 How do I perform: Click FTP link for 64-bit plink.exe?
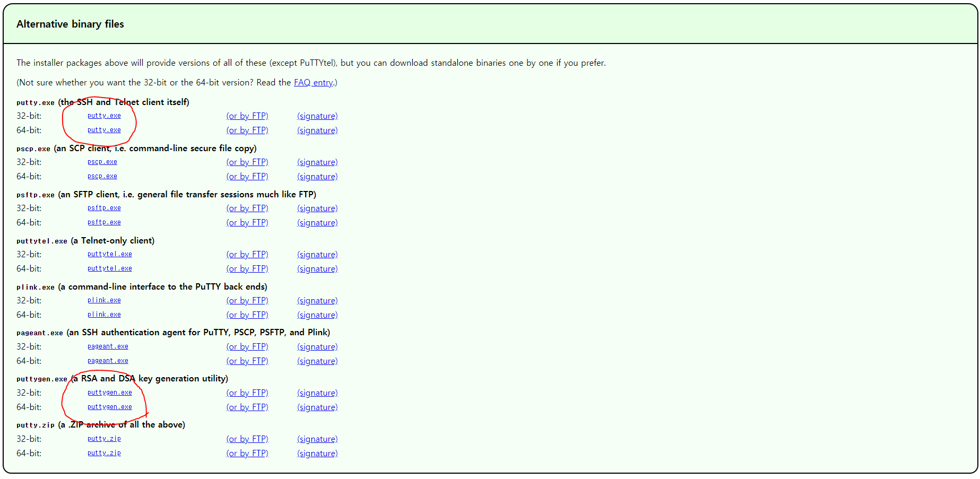[247, 315]
